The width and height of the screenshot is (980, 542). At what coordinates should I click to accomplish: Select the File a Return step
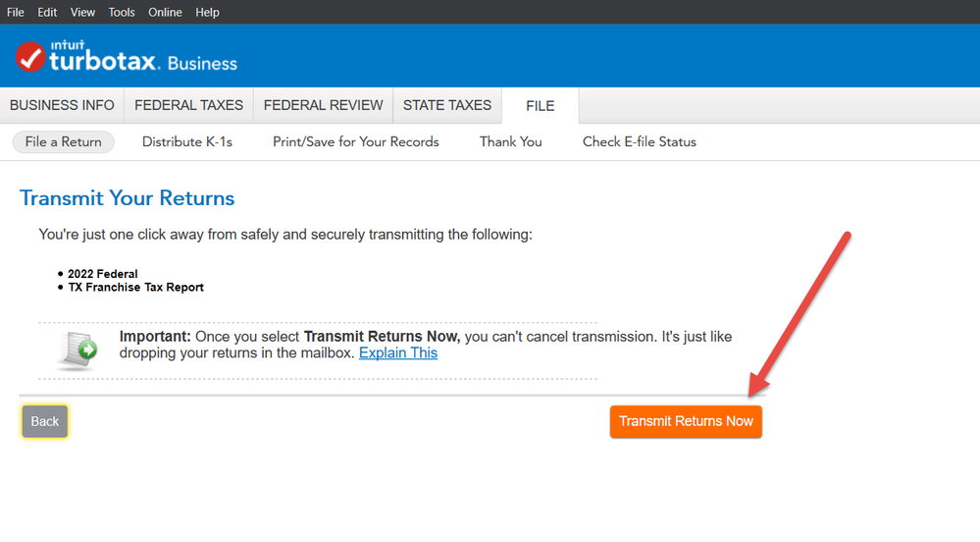pyautogui.click(x=63, y=141)
